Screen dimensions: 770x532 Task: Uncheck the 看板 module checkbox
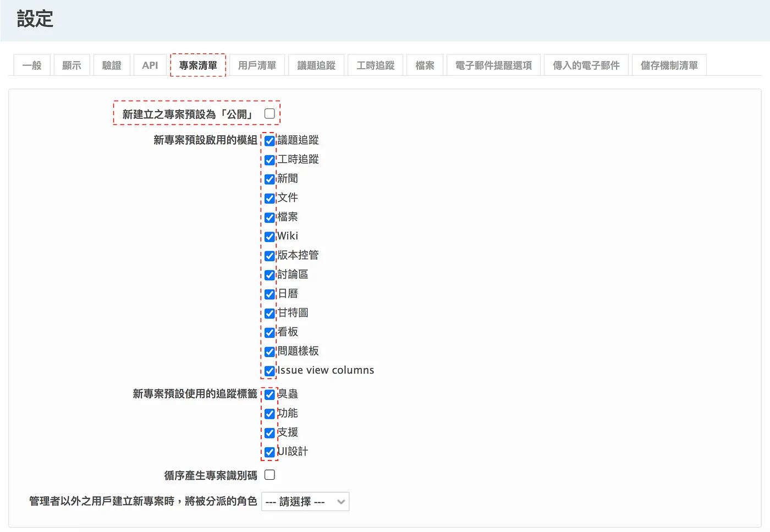(269, 333)
